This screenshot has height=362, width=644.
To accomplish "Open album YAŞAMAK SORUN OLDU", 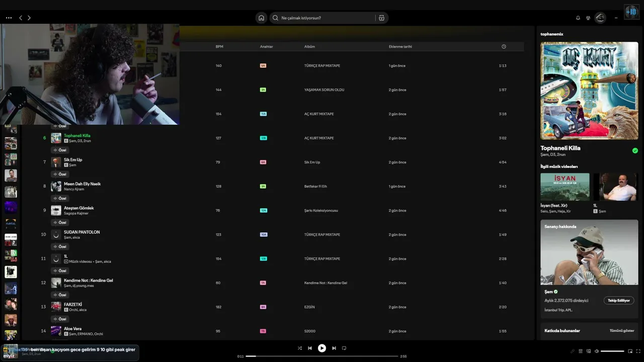I will coord(324,90).
